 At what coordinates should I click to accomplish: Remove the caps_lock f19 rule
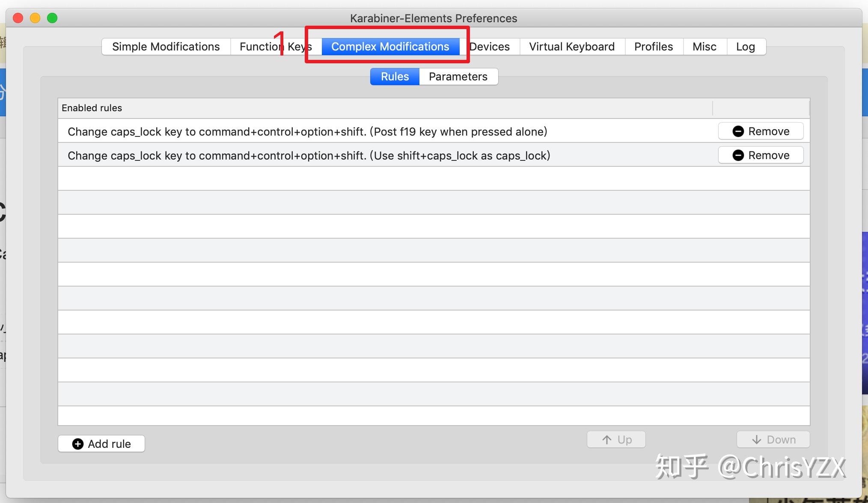click(760, 130)
